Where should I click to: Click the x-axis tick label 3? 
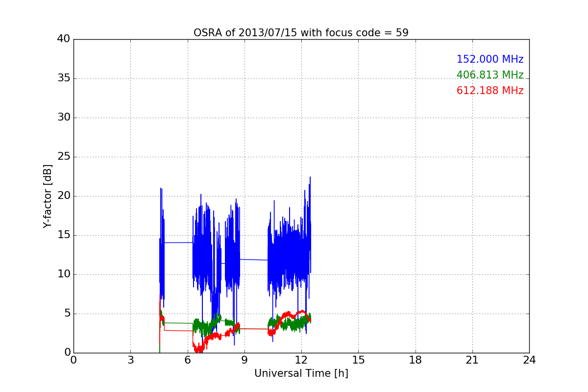(x=130, y=360)
